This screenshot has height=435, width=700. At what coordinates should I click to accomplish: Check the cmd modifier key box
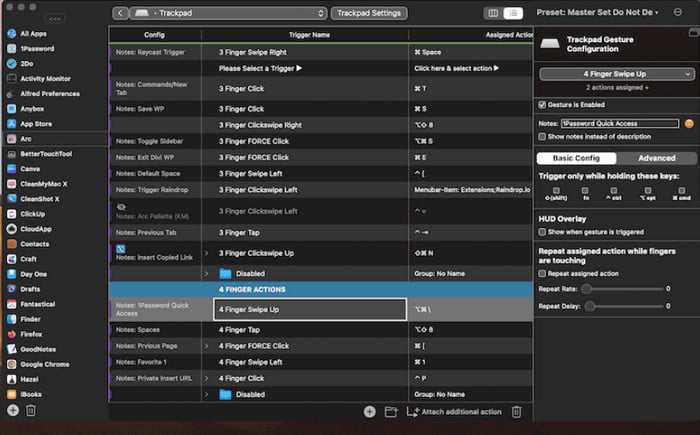click(682, 190)
